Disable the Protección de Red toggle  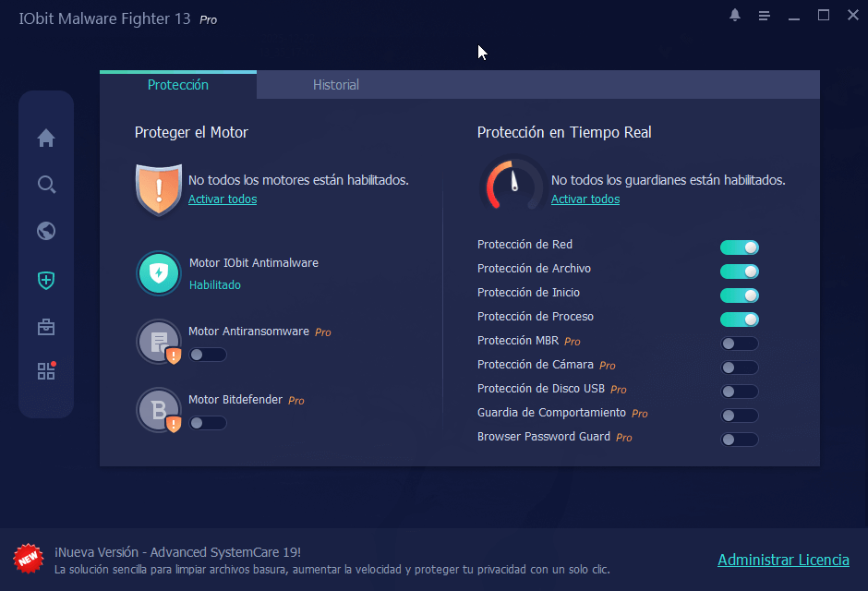coord(740,247)
